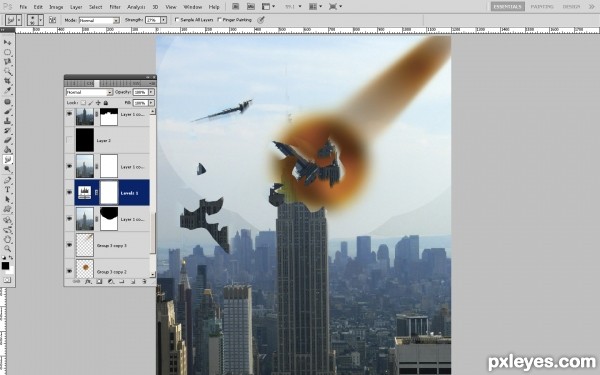This screenshot has height=375, width=600.
Task: Create new adjustment layer icon
Action: click(111, 282)
